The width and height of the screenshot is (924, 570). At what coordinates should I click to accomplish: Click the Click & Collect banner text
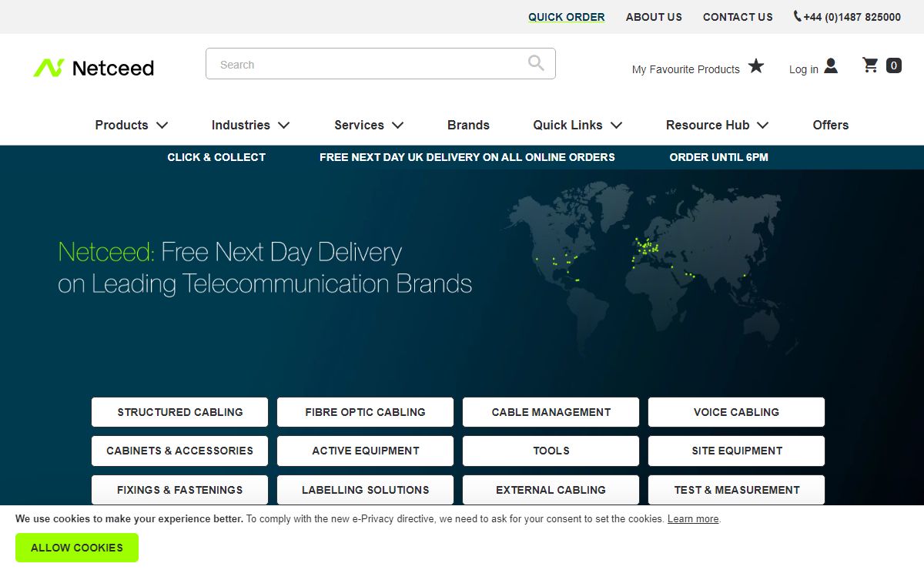(216, 157)
